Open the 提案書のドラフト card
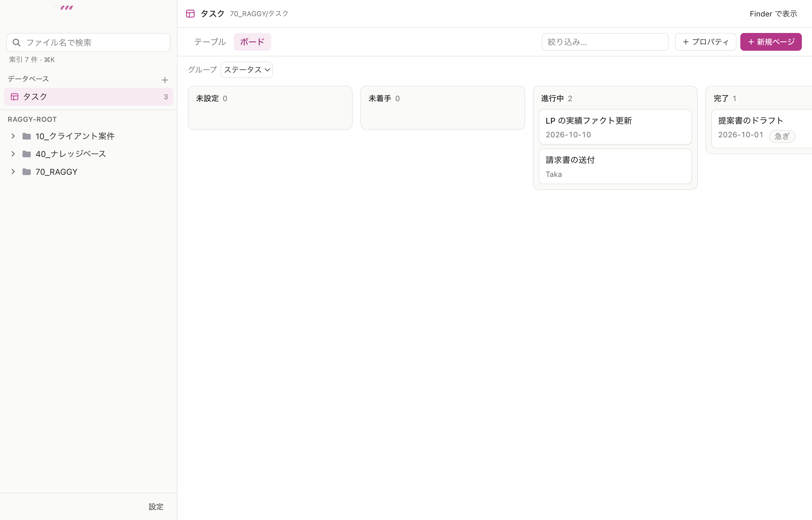This screenshot has width=812, height=520. tap(761, 129)
